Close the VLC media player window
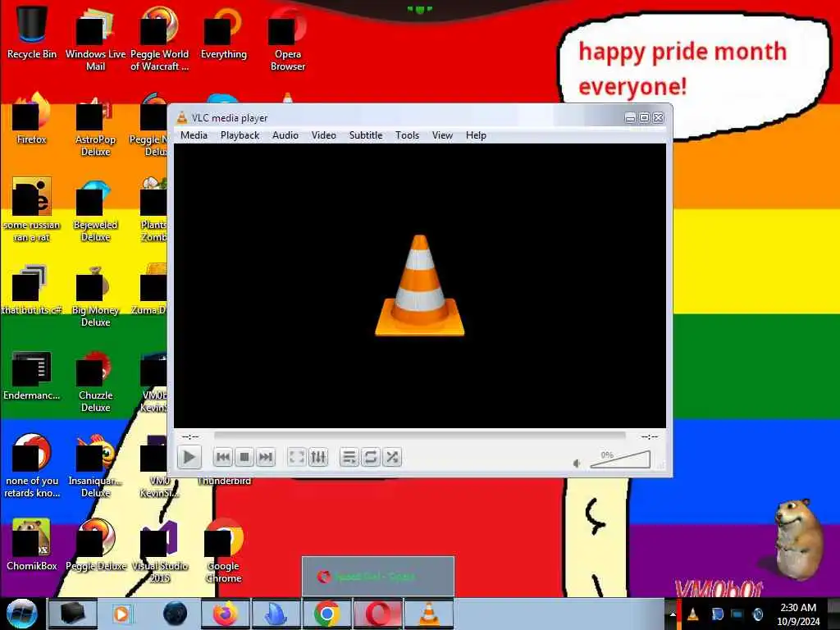Viewport: 840px width, 630px height. click(x=659, y=117)
